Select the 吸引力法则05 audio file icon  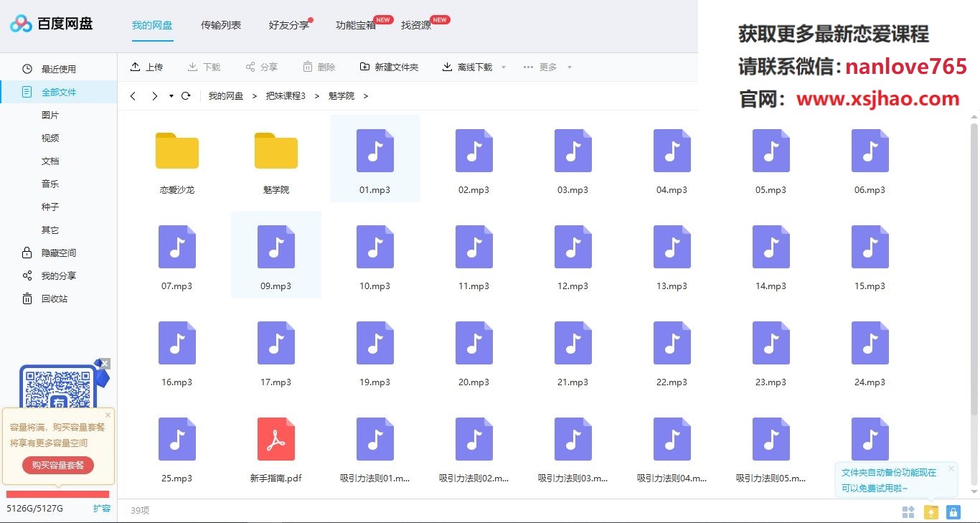click(x=771, y=439)
